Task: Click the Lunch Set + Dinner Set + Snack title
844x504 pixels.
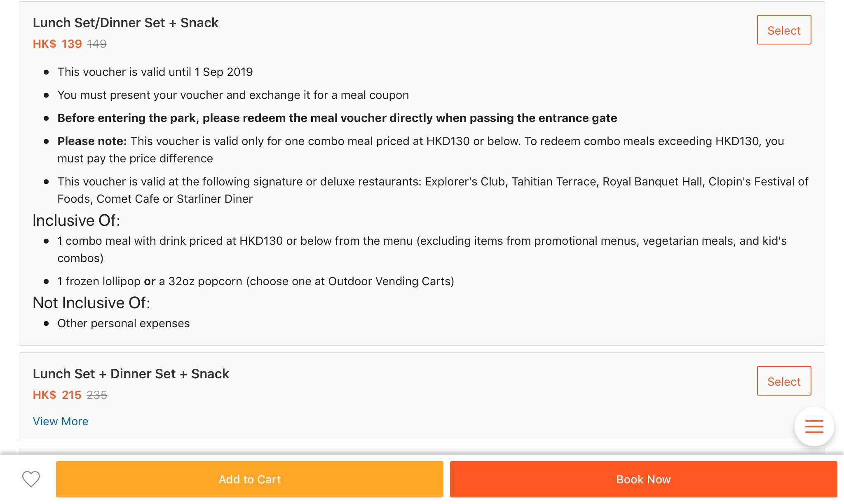Action: [131, 374]
